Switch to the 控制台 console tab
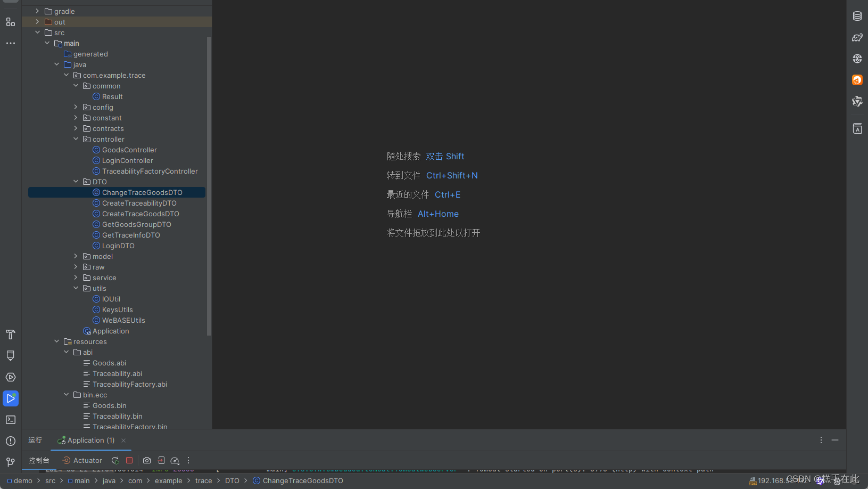868x489 pixels. click(39, 460)
